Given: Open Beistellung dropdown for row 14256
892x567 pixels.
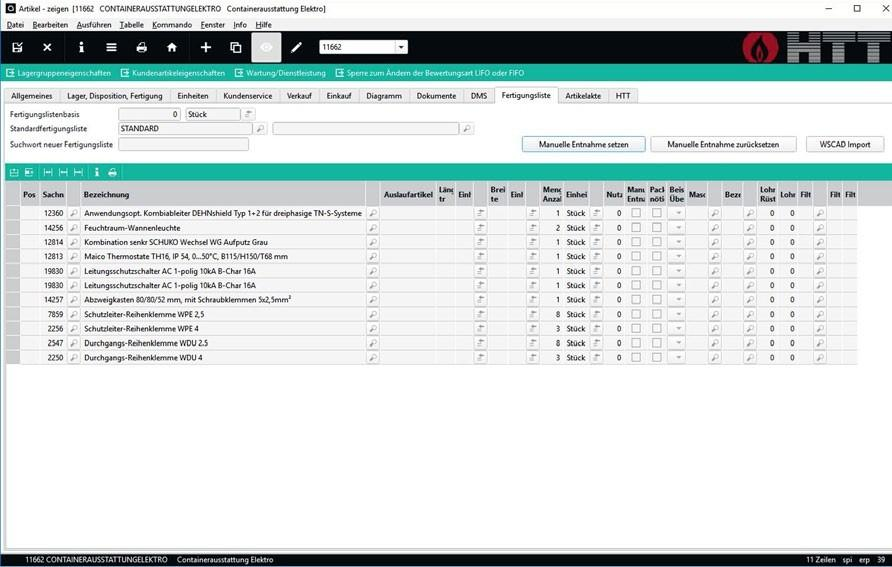Looking at the screenshot, I should [678, 227].
